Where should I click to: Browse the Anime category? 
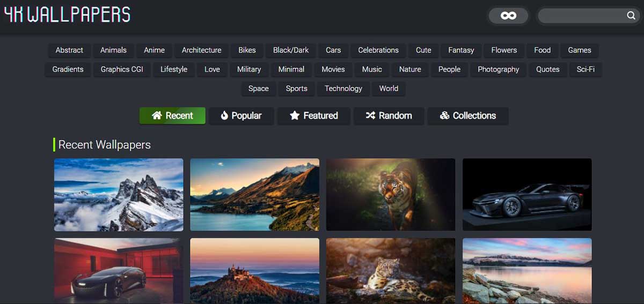click(154, 50)
